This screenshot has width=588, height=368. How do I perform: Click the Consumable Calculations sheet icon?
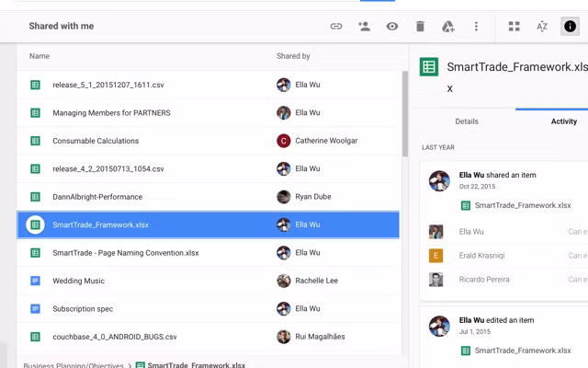coord(35,141)
